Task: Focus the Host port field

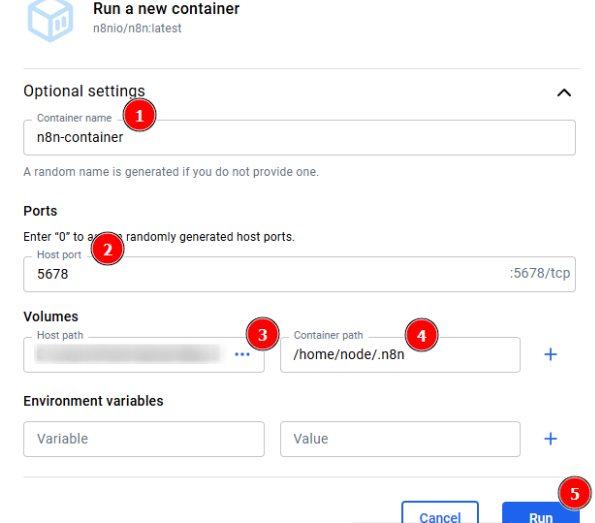Action: click(x=299, y=274)
